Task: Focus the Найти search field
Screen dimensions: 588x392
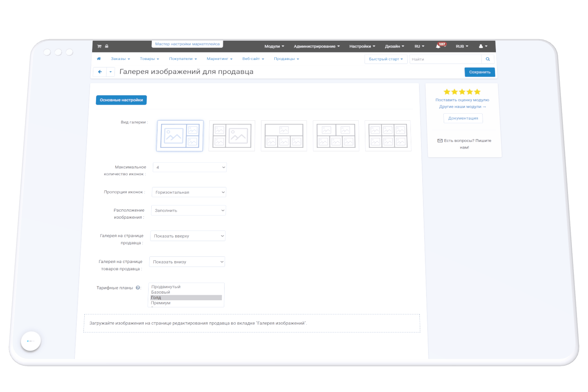Action: [445, 59]
